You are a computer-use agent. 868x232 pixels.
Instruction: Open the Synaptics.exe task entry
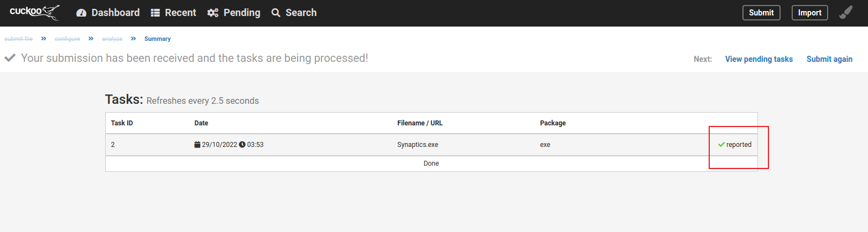[x=418, y=145]
